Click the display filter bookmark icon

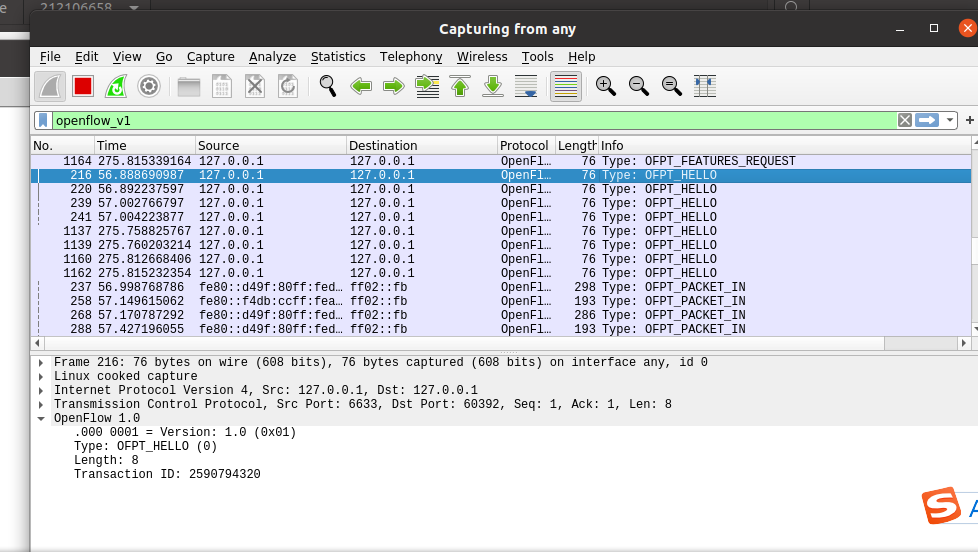click(43, 120)
